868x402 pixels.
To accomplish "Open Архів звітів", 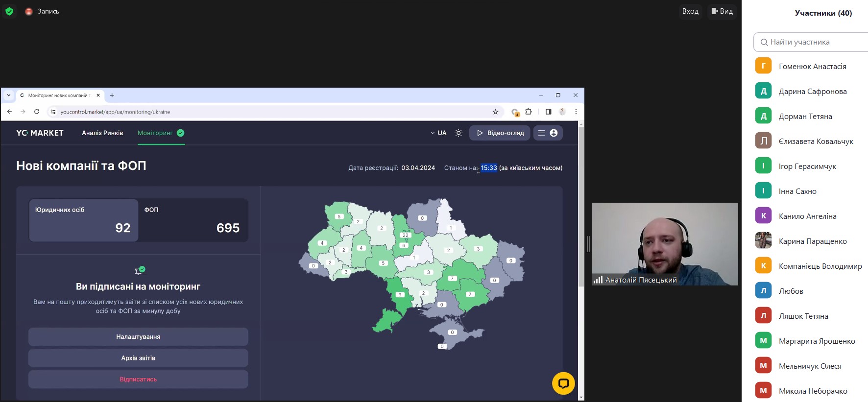I will pyautogui.click(x=138, y=358).
